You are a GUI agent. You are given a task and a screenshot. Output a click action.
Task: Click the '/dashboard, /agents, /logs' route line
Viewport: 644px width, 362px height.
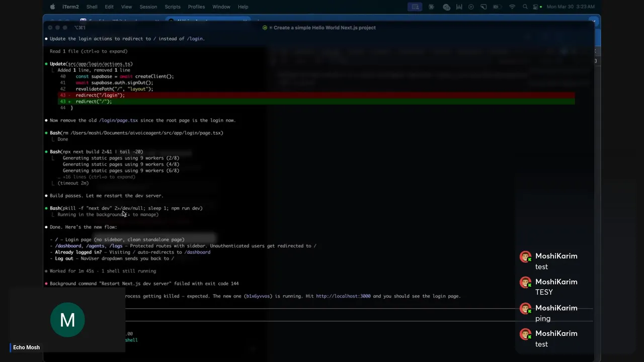point(183,246)
